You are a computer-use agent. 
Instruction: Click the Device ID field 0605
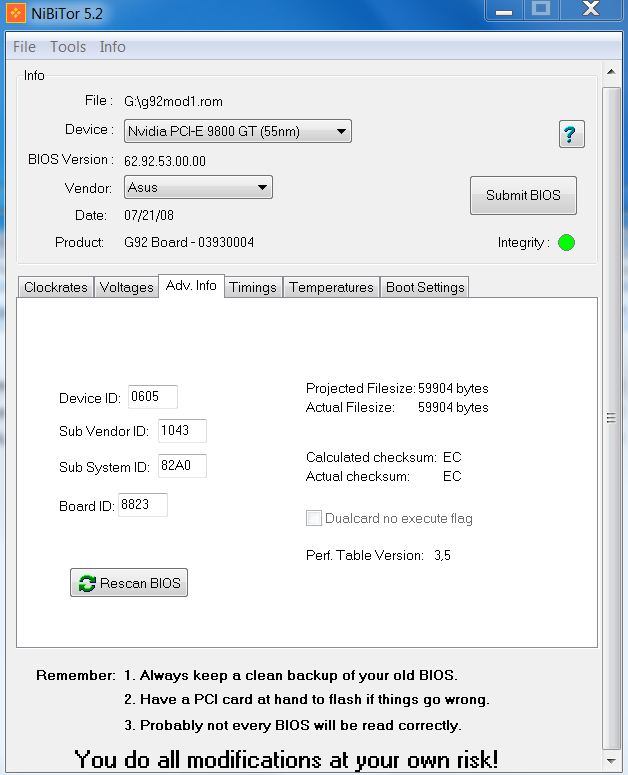pyautogui.click(x=153, y=397)
